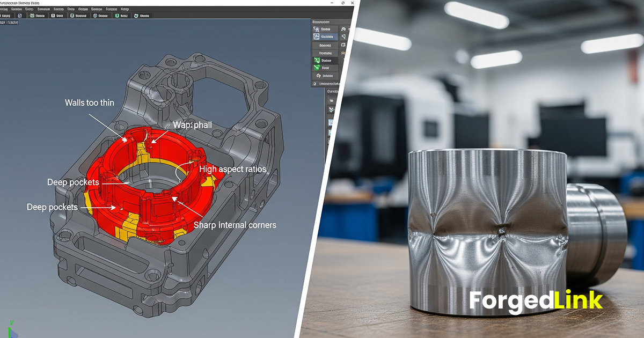The width and height of the screenshot is (644, 338).
Task: Select the "High aspect ratios" annotation label
Action: (x=232, y=169)
